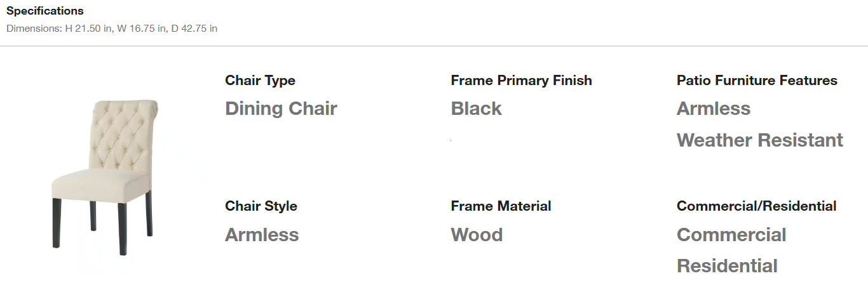Select the Commercial value
868x304 pixels.
pyautogui.click(x=731, y=235)
